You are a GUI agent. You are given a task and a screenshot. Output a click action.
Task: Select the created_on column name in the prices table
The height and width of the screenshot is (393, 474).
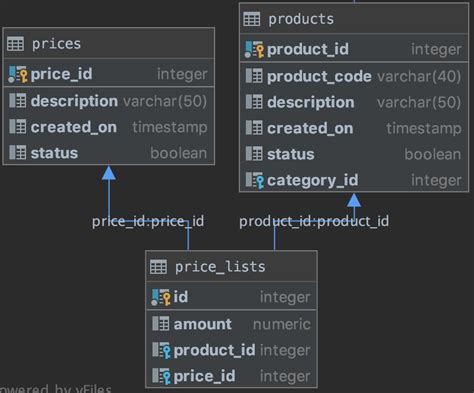tap(74, 127)
